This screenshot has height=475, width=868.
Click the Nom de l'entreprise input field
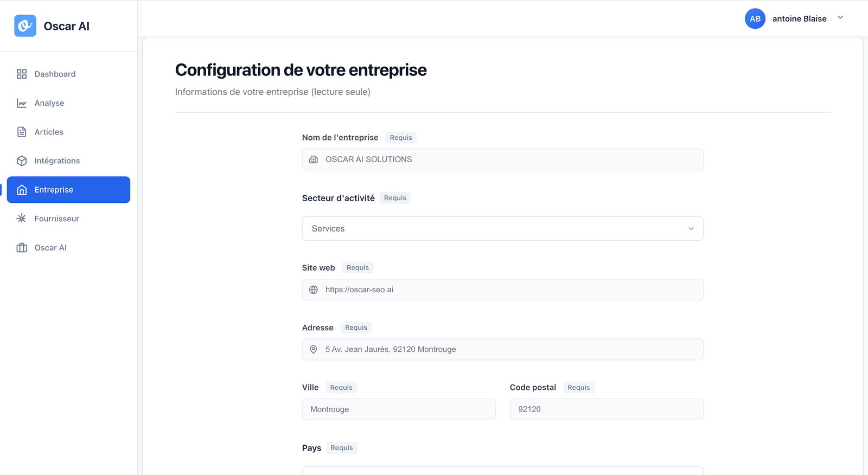(502, 159)
